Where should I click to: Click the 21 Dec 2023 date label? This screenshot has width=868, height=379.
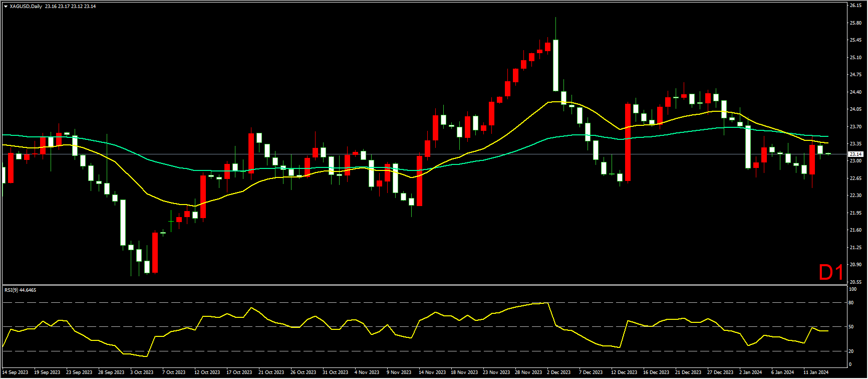(688, 372)
